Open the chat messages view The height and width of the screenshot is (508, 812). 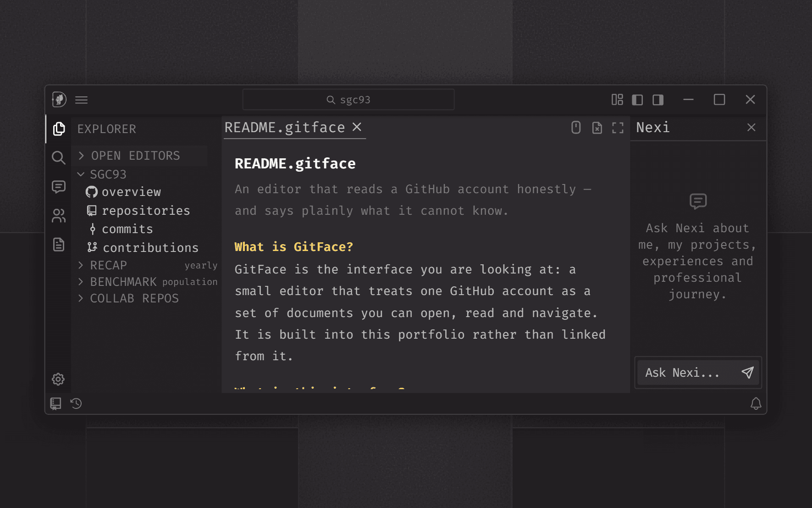59,187
